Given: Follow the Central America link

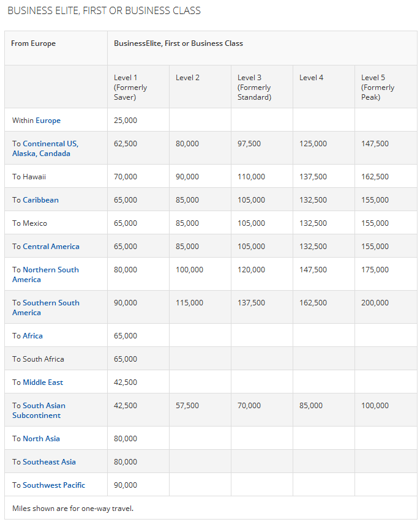Looking at the screenshot, I should [x=51, y=247].
